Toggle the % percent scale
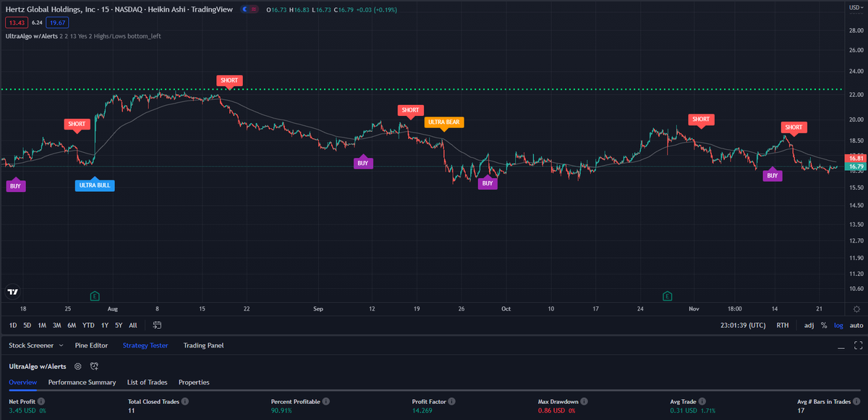Viewport: 868px width, 420px height. click(823, 326)
